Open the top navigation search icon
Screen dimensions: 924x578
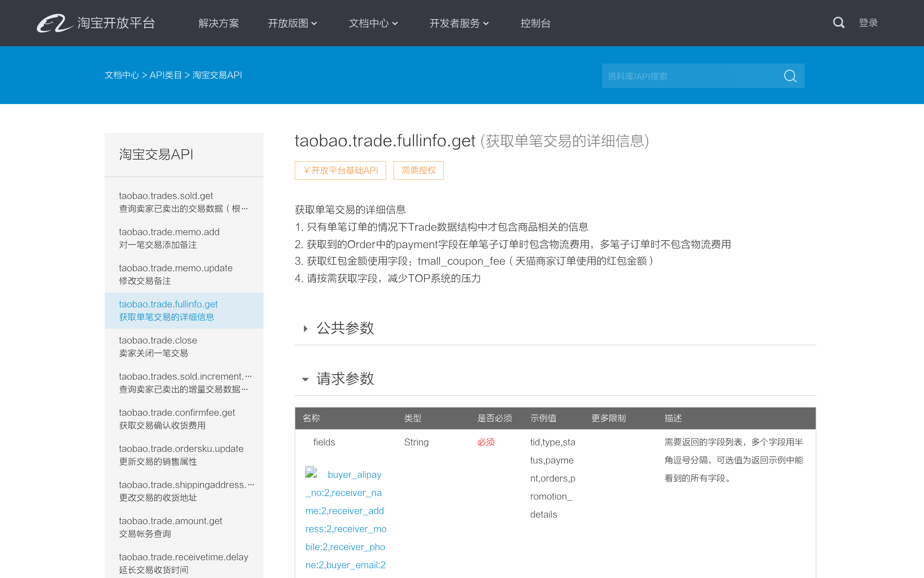(x=838, y=22)
